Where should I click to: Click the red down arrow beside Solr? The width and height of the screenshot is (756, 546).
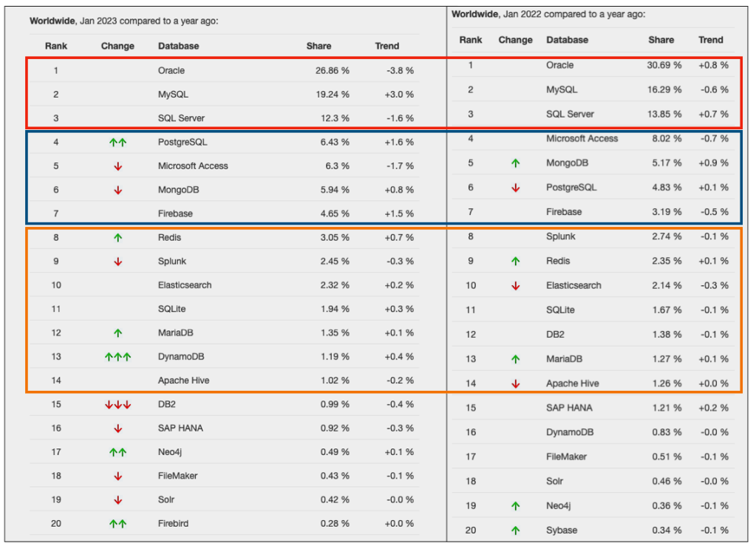tap(118, 500)
